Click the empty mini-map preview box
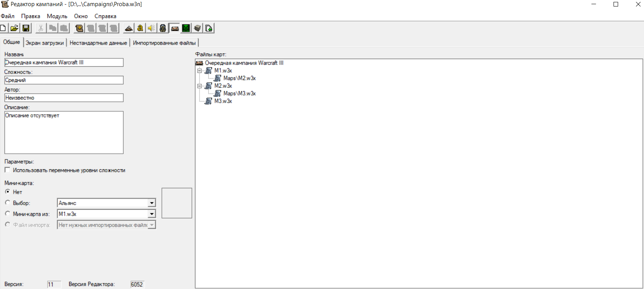644x289 pixels. click(x=177, y=203)
